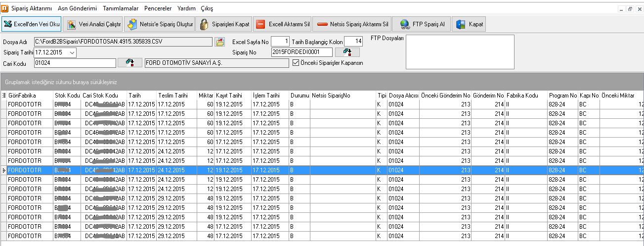Open the Pencereler menu
The height and width of the screenshot is (246, 644).
(x=158, y=8)
